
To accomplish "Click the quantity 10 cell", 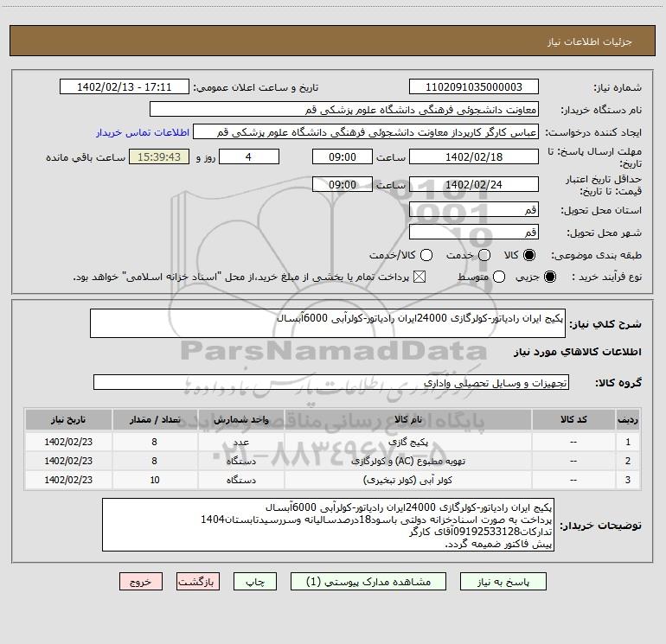I will [155, 480].
